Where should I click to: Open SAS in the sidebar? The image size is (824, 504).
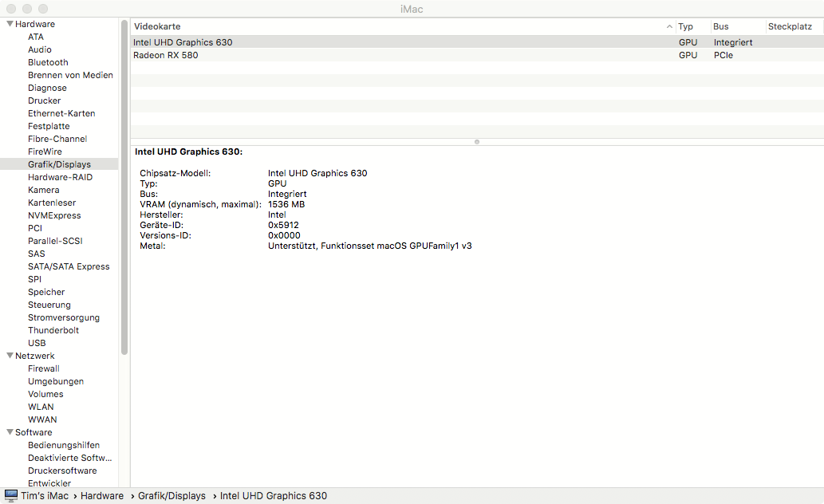[36, 254]
